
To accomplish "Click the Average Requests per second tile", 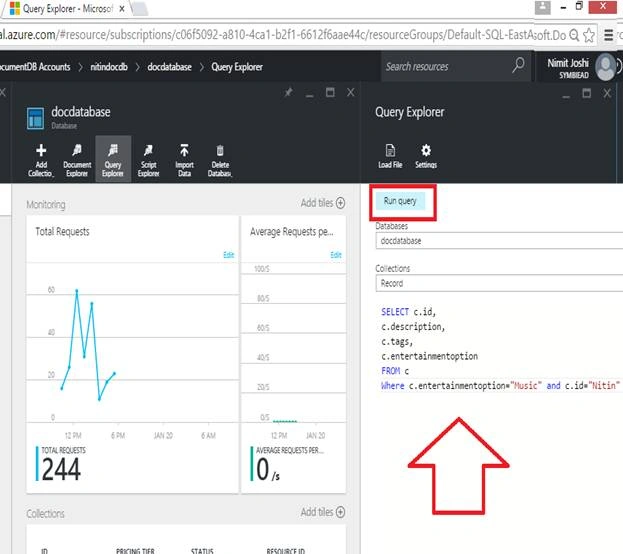I will [x=293, y=354].
